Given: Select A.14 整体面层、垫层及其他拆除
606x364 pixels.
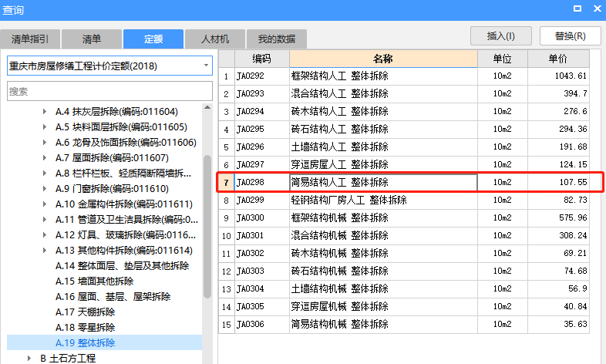Looking at the screenshot, I should point(122,266).
